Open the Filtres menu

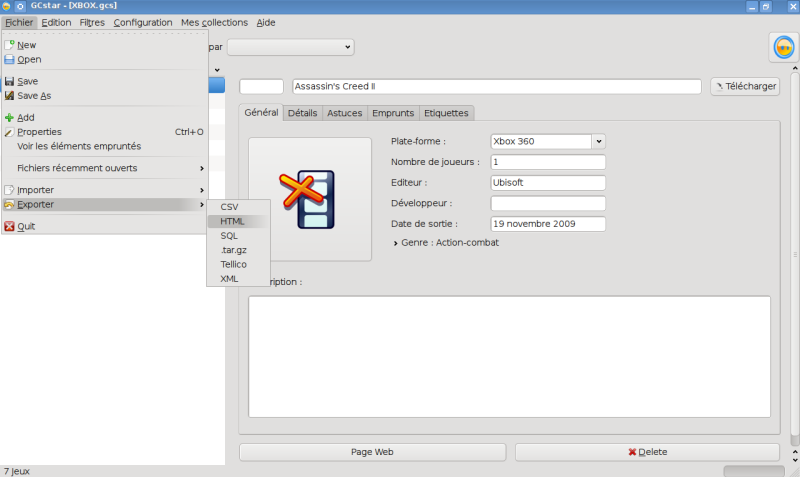(x=92, y=22)
